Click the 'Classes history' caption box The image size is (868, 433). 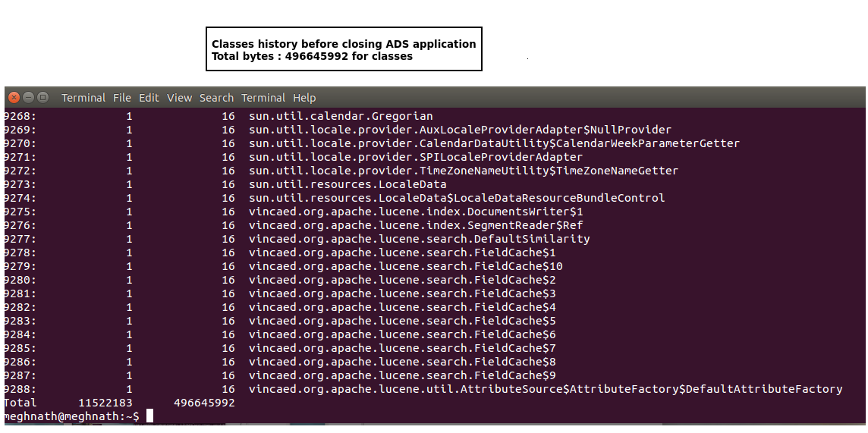[x=344, y=50]
